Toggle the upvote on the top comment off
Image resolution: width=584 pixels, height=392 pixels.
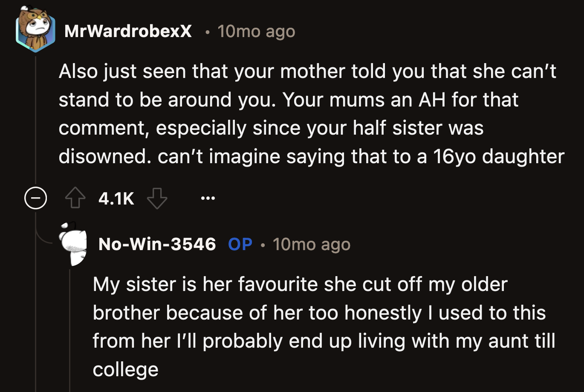point(76,197)
